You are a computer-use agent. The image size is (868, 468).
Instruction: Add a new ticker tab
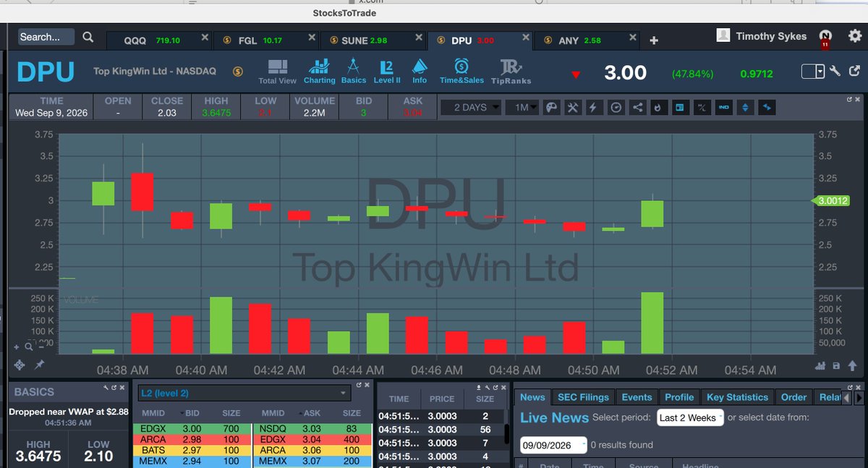654,41
